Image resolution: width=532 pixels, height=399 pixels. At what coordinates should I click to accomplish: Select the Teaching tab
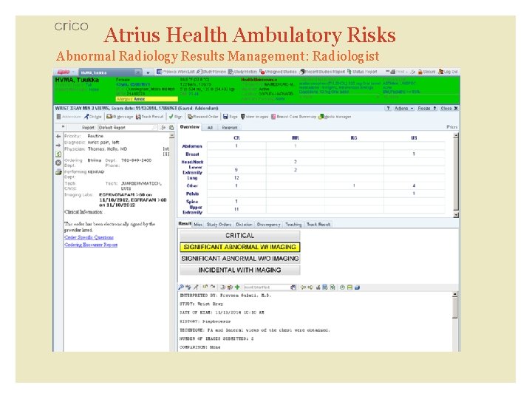[x=293, y=225]
